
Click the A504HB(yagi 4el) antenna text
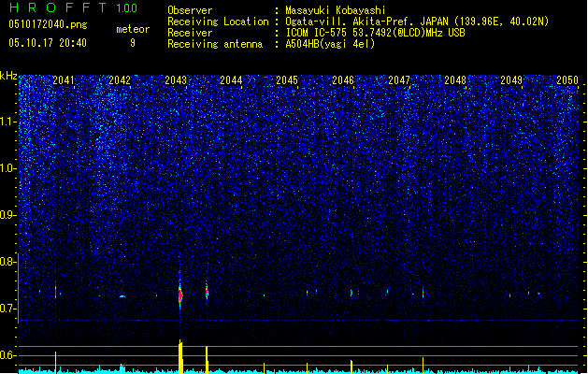330,44
